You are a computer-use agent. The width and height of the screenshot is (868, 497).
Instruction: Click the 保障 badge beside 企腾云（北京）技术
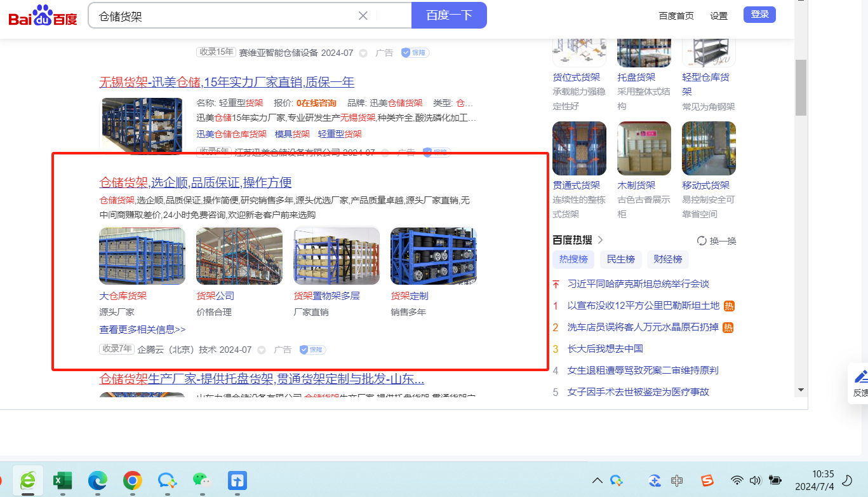(x=313, y=350)
